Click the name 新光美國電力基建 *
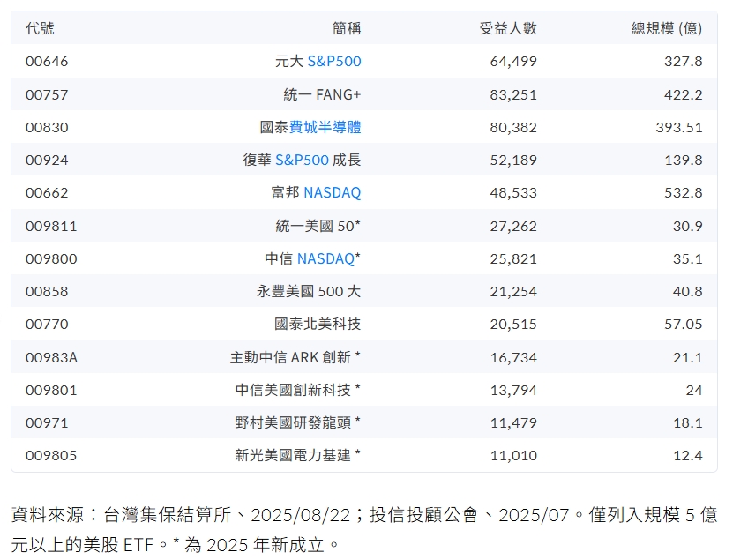 pos(298,455)
